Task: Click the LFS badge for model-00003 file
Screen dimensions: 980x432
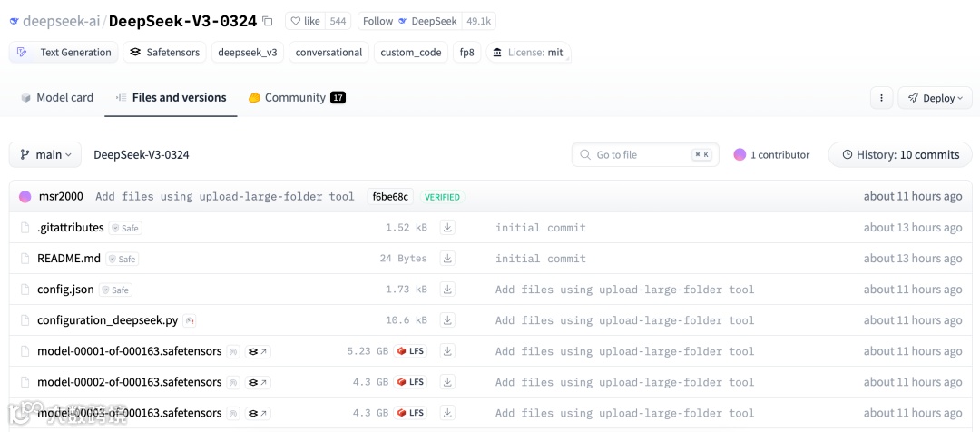Action: (x=410, y=413)
